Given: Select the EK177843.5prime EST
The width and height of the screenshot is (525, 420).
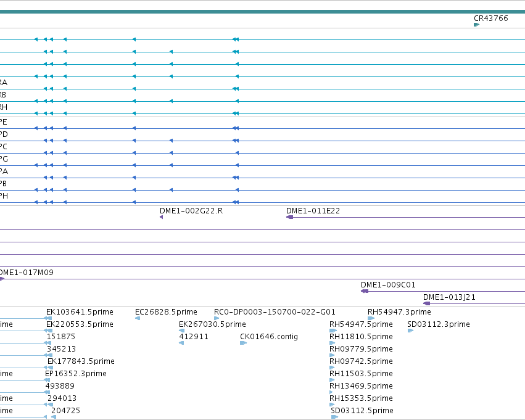Looking at the screenshot, I should [81, 361].
